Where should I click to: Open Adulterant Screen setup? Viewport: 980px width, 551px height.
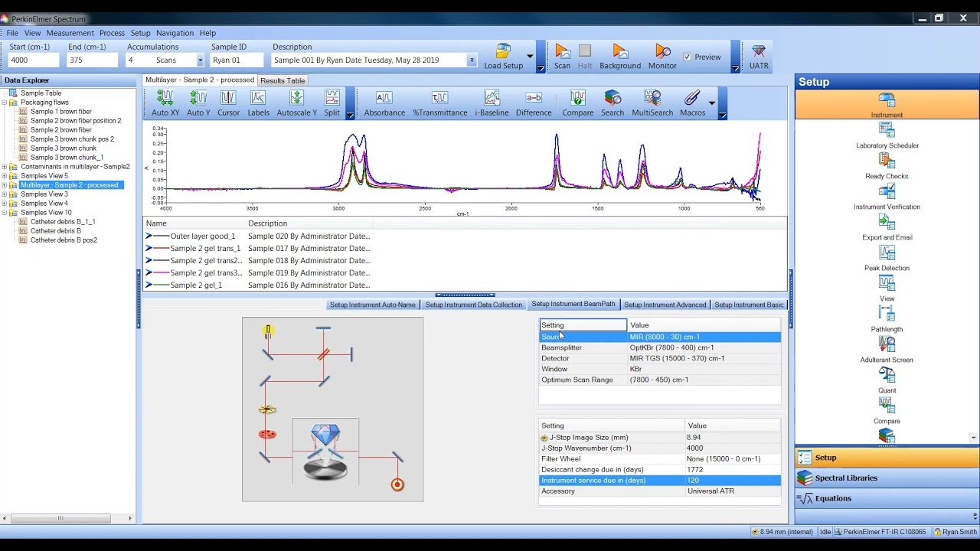(x=887, y=350)
